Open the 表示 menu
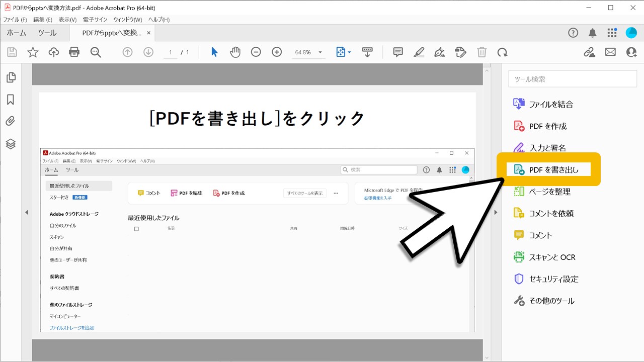The width and height of the screenshot is (644, 362). (x=68, y=19)
